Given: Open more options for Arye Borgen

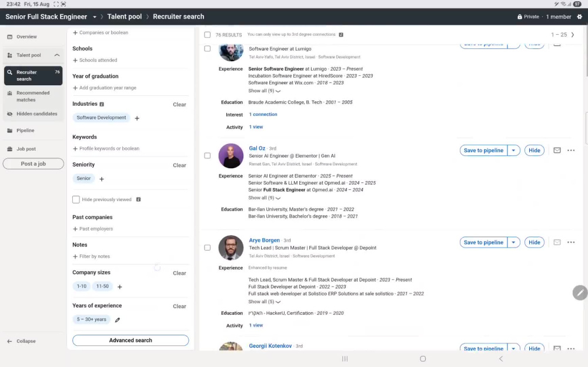Looking at the screenshot, I should (x=571, y=242).
